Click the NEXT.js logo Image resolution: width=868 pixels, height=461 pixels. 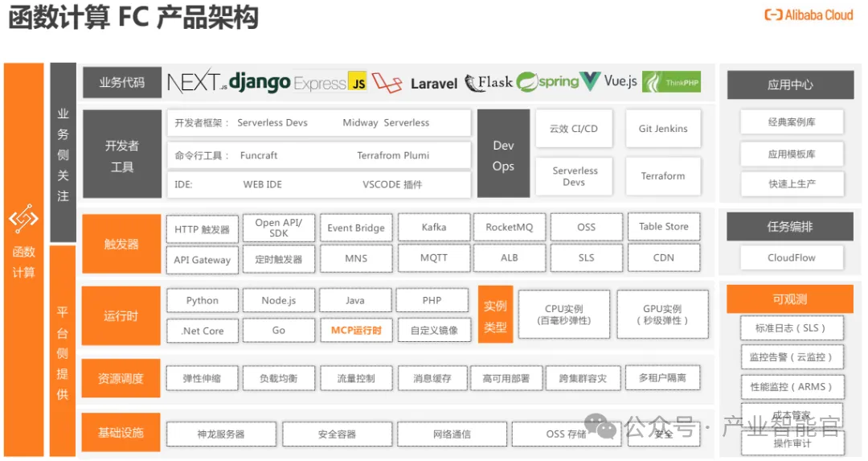(x=197, y=81)
